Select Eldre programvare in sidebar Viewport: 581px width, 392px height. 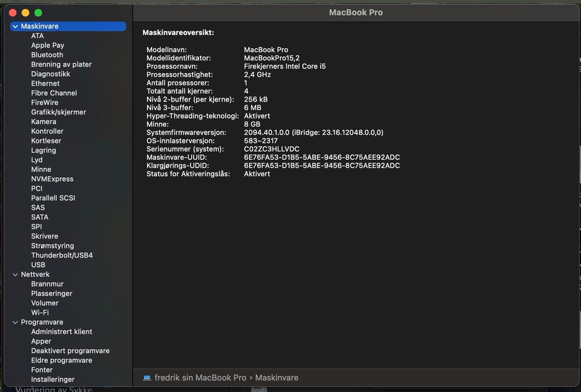click(x=62, y=361)
